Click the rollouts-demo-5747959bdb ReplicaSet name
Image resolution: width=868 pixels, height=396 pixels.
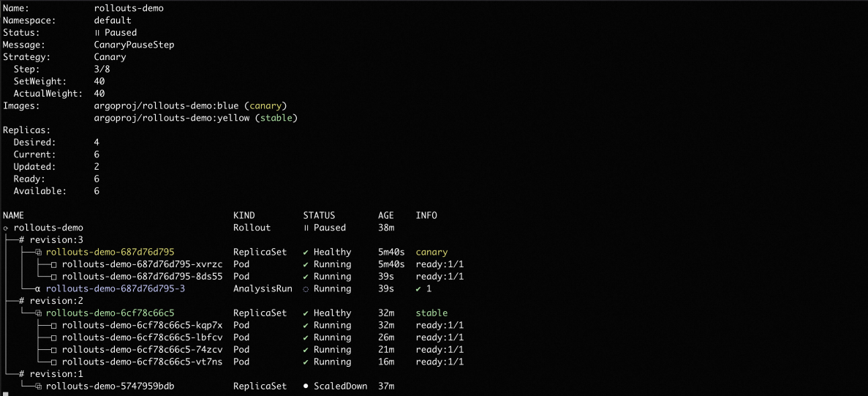pyautogui.click(x=110, y=386)
